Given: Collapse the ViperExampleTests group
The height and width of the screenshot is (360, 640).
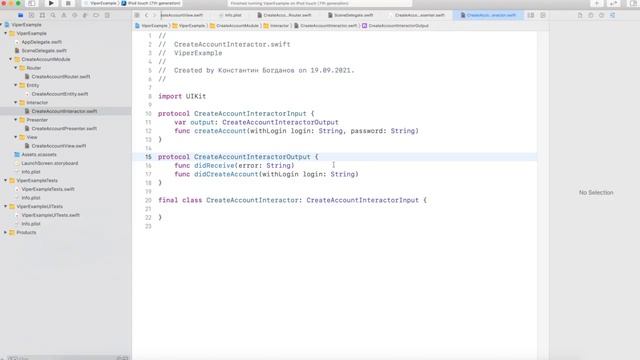Looking at the screenshot, I should [x=6, y=180].
